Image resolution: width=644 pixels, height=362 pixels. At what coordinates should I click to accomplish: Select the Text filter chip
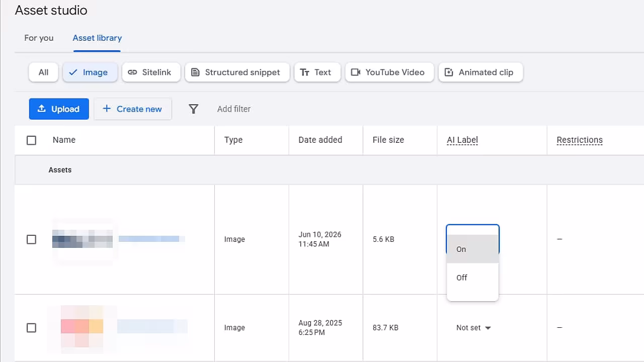tap(317, 72)
